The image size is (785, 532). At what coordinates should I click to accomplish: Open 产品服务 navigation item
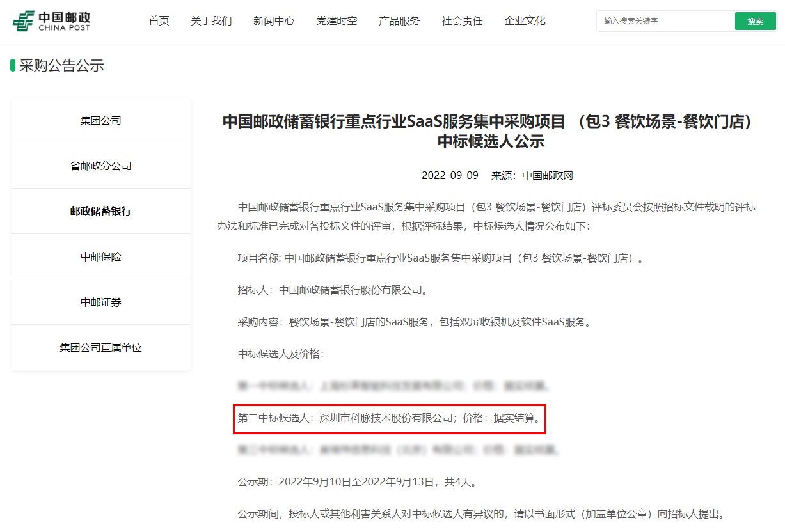(399, 21)
